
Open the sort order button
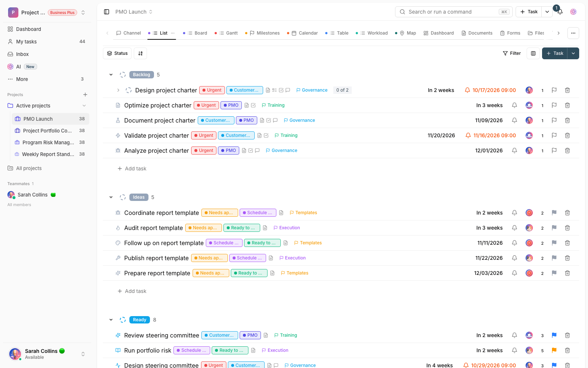click(x=140, y=53)
